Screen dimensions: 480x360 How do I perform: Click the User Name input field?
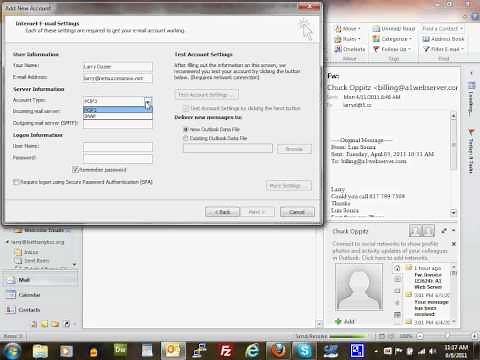[118, 147]
